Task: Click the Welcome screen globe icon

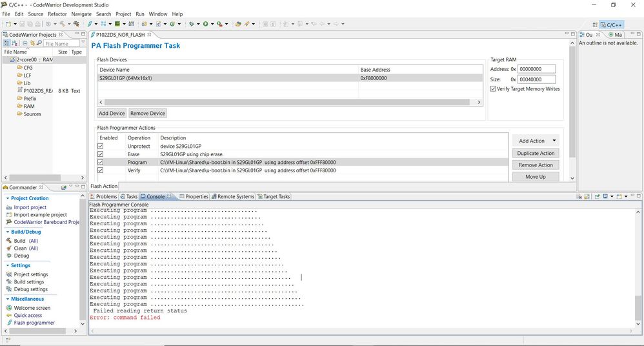Action: pyautogui.click(x=9, y=308)
